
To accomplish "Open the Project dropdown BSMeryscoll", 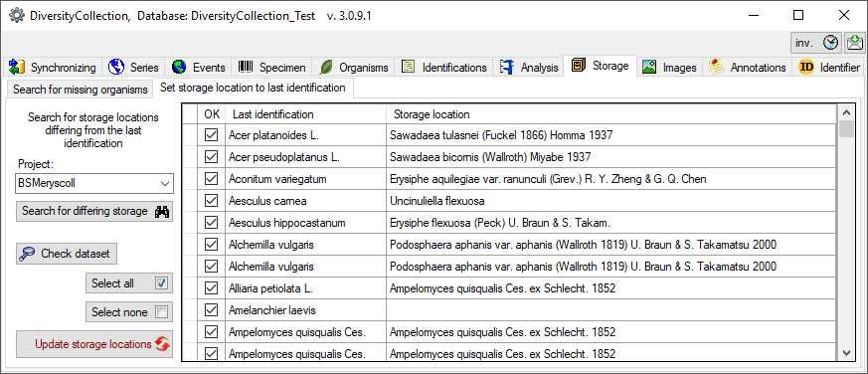I will (x=94, y=183).
